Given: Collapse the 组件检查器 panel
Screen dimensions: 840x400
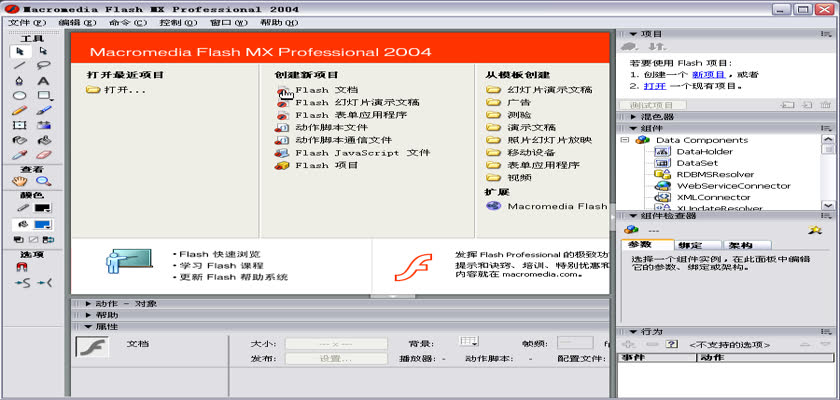Looking at the screenshot, I should [x=633, y=215].
